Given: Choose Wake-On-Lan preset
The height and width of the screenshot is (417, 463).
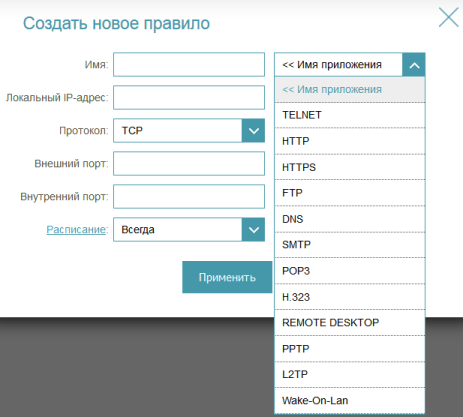Looking at the screenshot, I should [350, 400].
